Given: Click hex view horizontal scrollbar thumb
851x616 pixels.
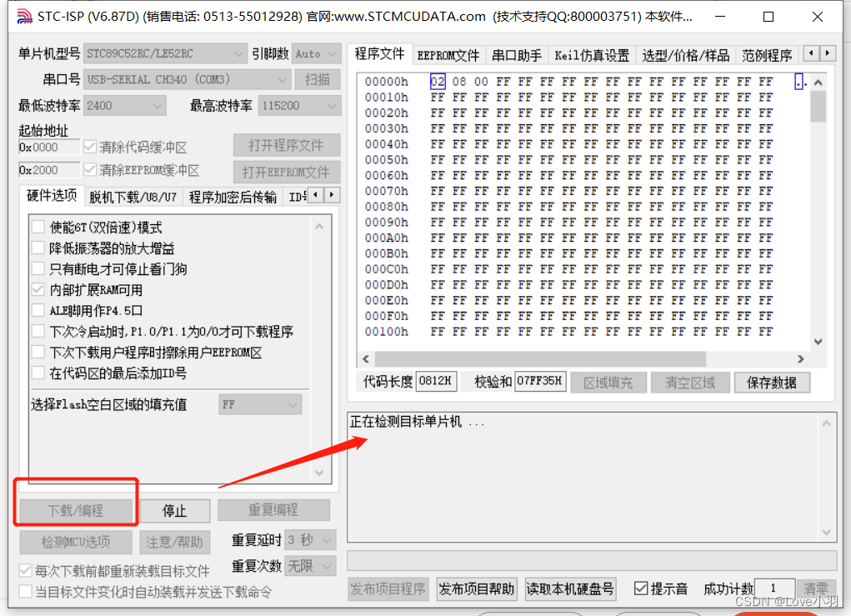Looking at the screenshot, I should pyautogui.click(x=541, y=358).
